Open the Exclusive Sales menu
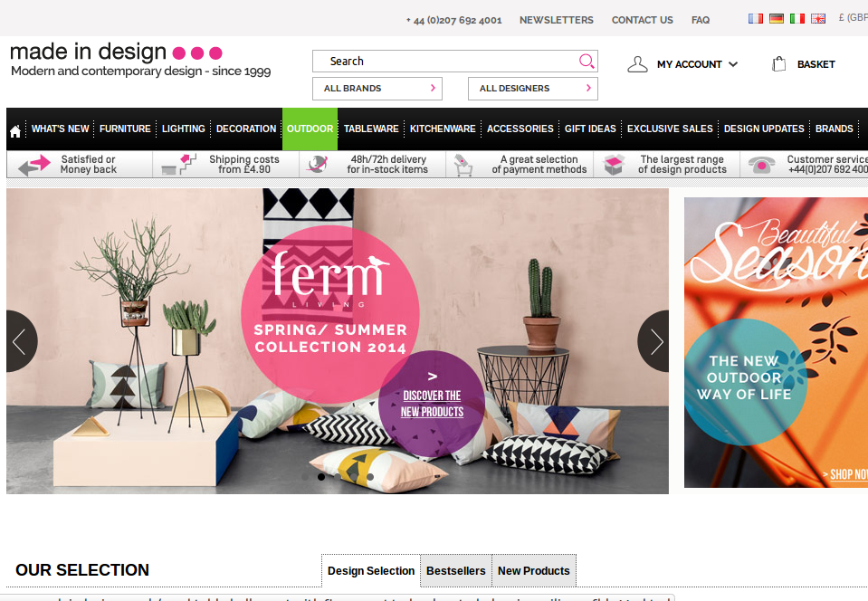This screenshot has height=601, width=868. point(670,129)
